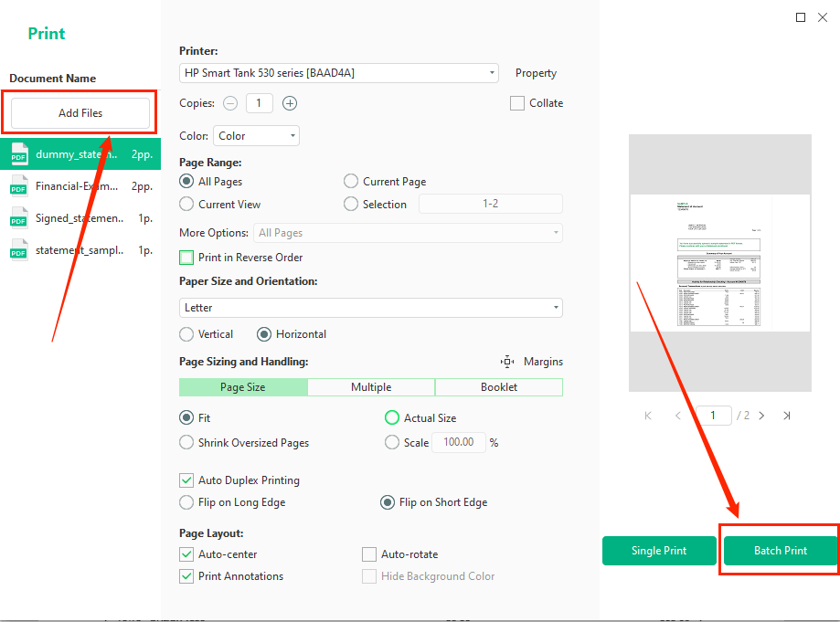Open printer Property settings
This screenshot has width=840, height=622.
tap(536, 73)
